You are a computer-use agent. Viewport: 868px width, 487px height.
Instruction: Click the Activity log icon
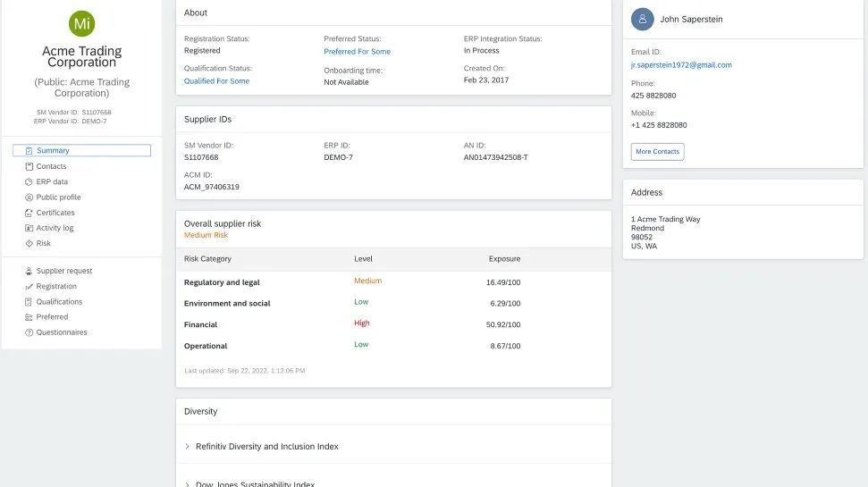(x=29, y=228)
